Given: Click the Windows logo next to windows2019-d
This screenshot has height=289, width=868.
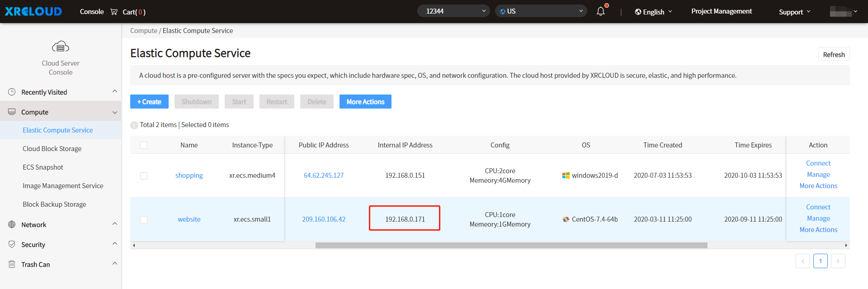Looking at the screenshot, I should (x=566, y=175).
